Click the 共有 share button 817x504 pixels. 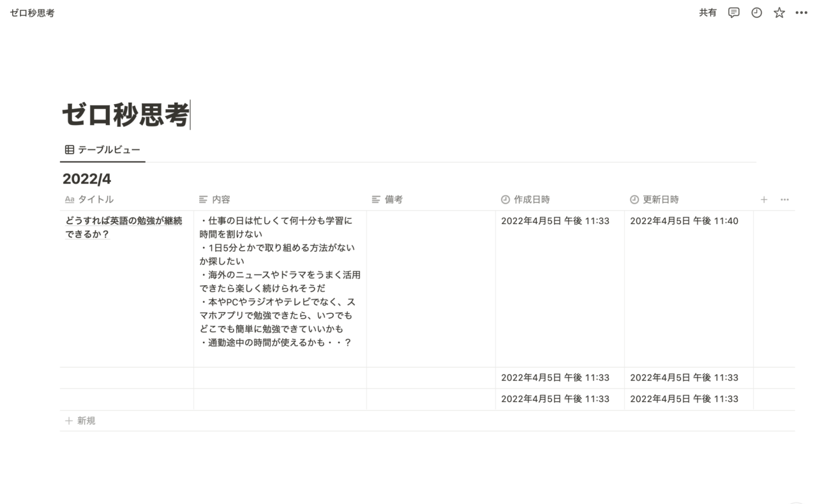(708, 13)
